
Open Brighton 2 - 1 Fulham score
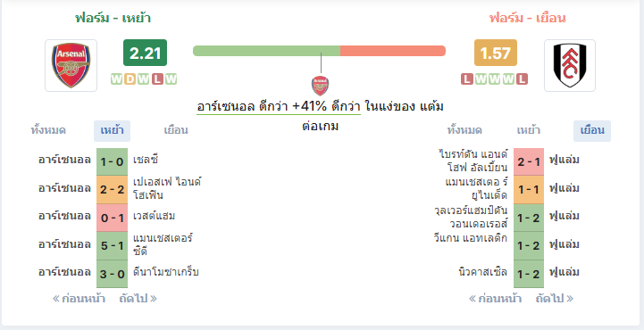coord(529,162)
